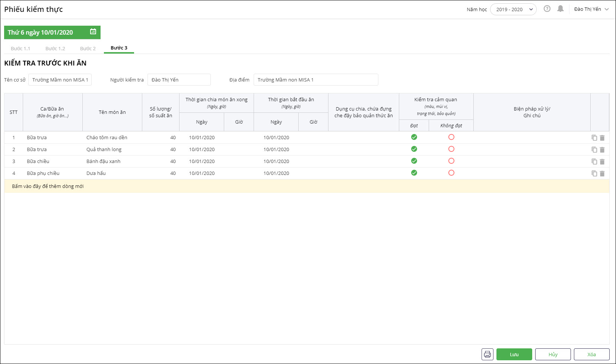Click the green Lưu button
This screenshot has height=364, width=616.
click(514, 354)
